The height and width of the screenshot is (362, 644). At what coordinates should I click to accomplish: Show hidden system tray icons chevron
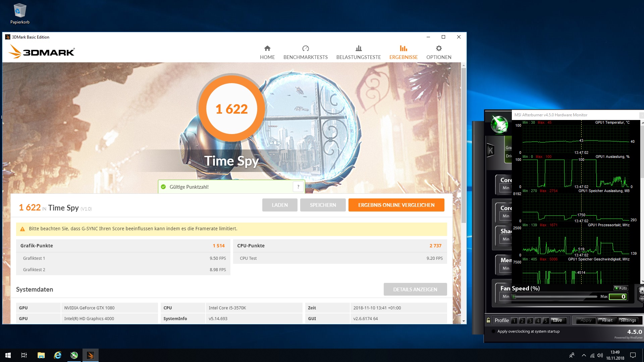[x=584, y=355]
